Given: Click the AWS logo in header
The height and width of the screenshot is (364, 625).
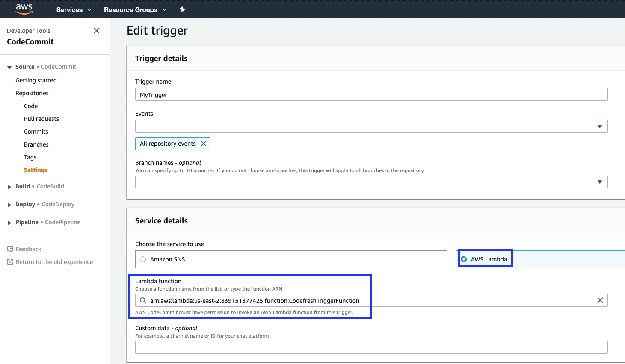Looking at the screenshot, I should point(24,9).
